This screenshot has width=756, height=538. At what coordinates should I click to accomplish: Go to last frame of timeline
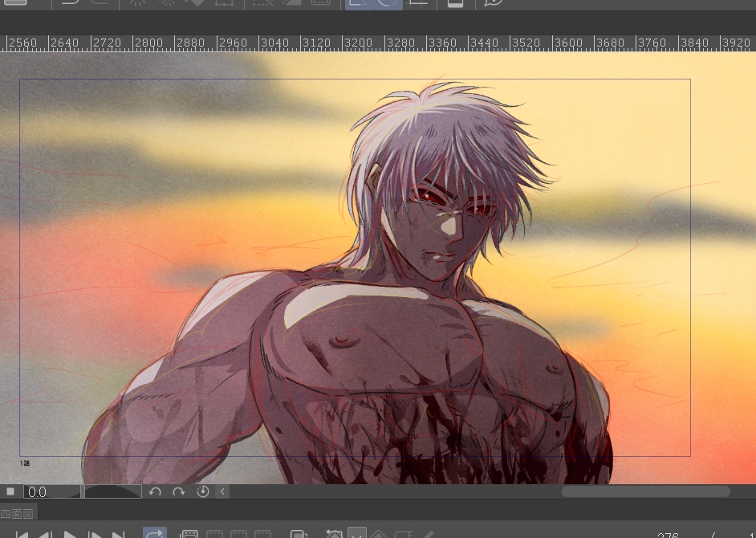[x=119, y=535]
